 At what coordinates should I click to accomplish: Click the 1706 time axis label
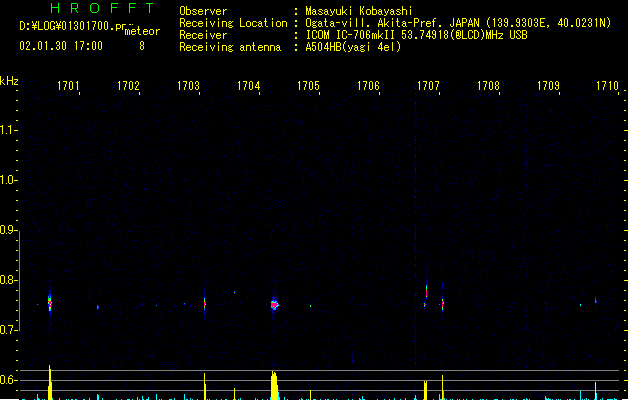[x=368, y=86]
